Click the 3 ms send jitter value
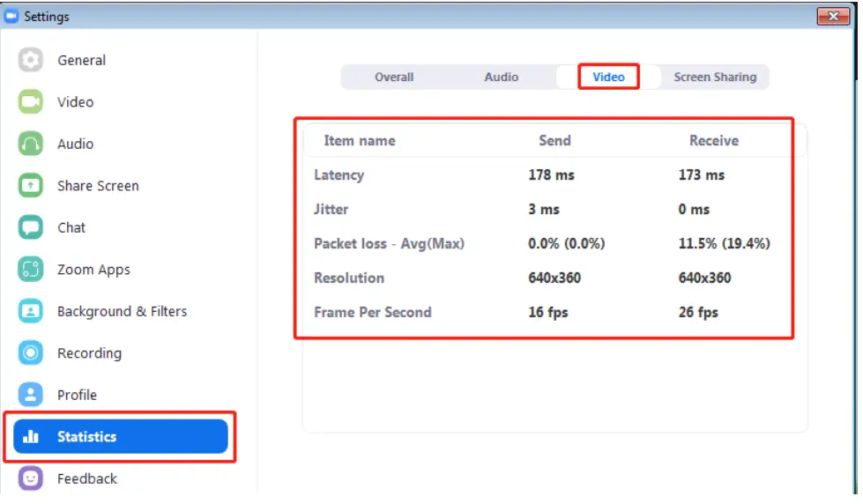 click(544, 209)
